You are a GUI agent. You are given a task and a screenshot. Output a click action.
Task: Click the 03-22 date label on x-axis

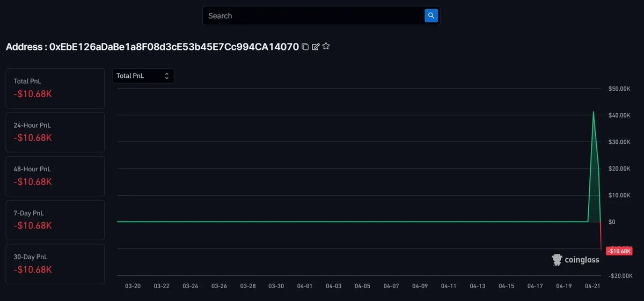pyautogui.click(x=162, y=286)
